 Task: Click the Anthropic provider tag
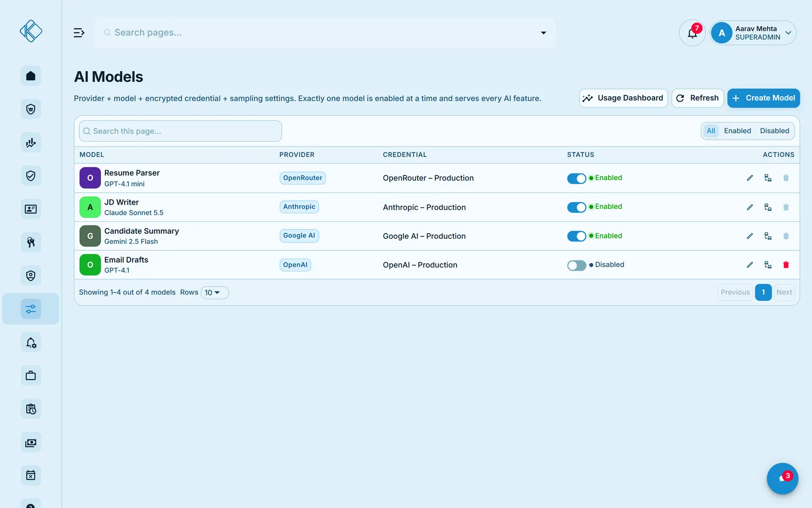tap(299, 207)
